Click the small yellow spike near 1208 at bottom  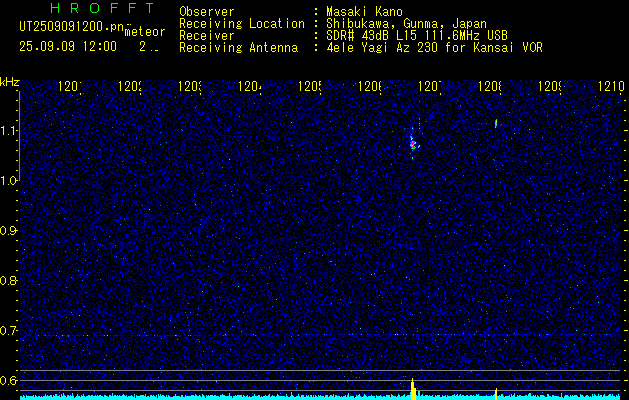496,394
